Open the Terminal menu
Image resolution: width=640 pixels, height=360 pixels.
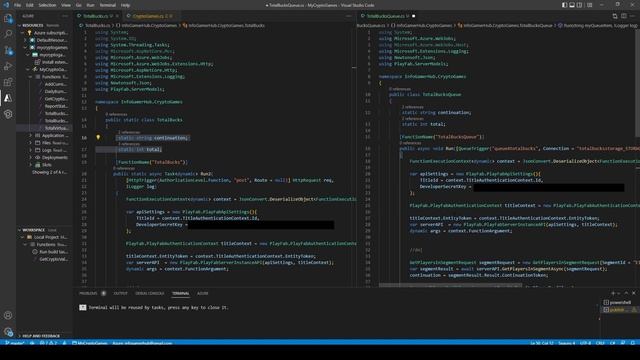coord(108,5)
